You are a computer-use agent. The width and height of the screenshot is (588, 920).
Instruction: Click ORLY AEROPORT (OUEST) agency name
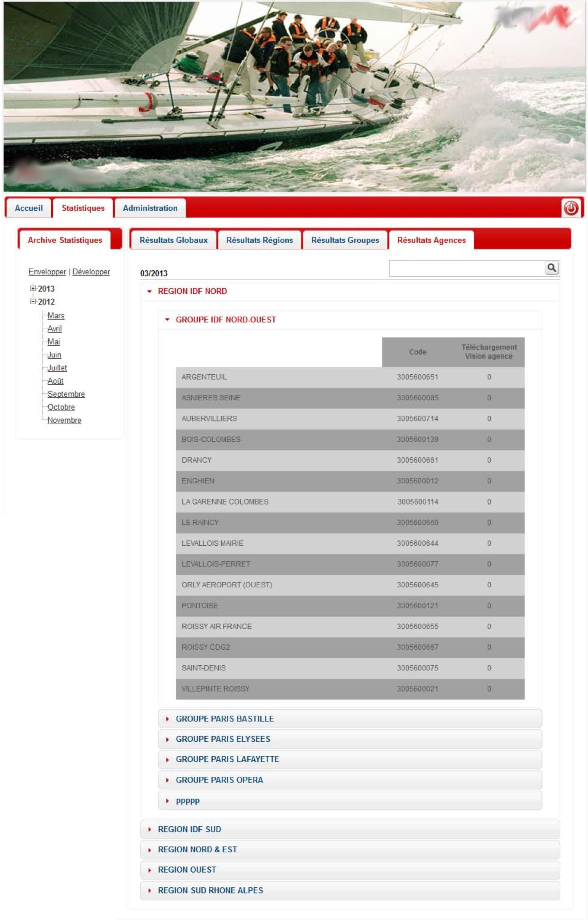tap(227, 585)
